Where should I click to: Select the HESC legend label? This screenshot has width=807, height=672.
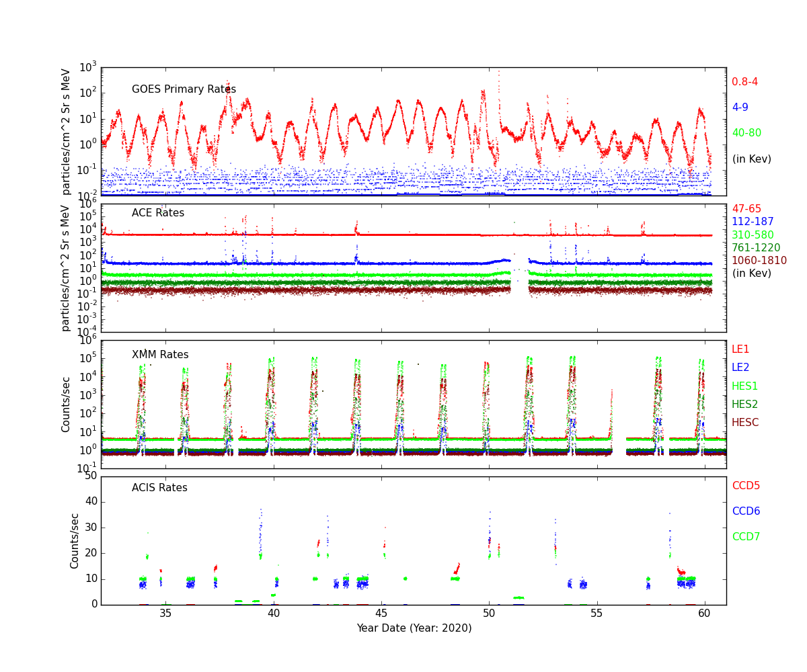(745, 423)
